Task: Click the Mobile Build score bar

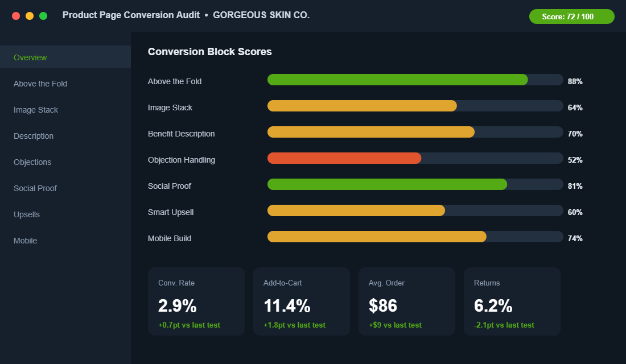Action: 377,236
